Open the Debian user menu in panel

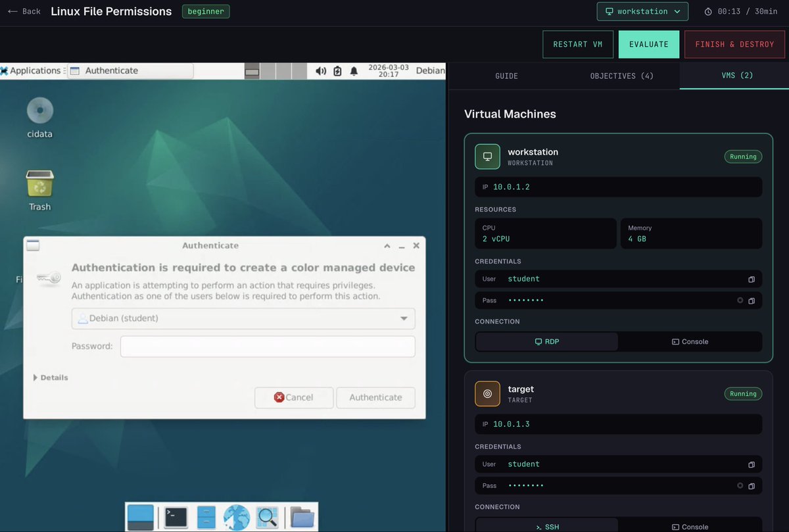point(430,70)
